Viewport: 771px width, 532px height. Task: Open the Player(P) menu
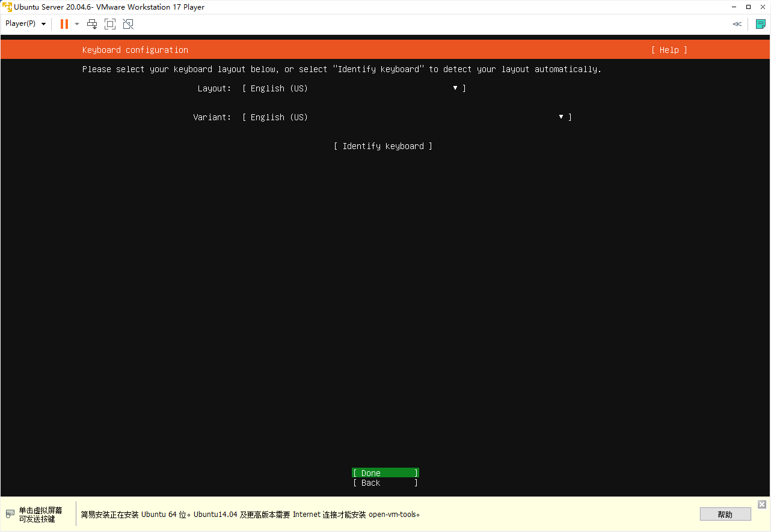tap(25, 24)
